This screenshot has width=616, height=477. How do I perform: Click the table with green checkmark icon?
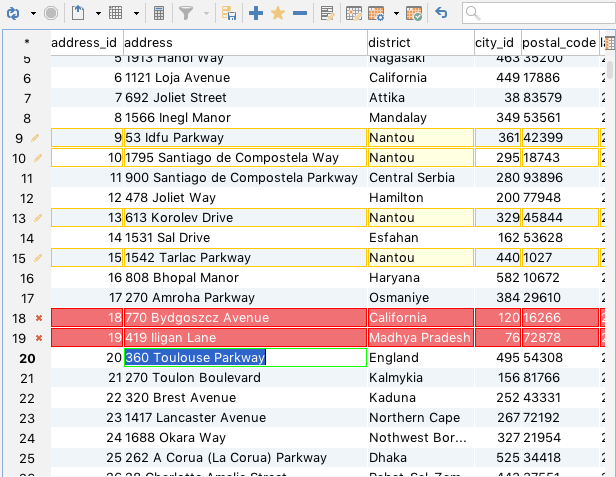(x=414, y=13)
